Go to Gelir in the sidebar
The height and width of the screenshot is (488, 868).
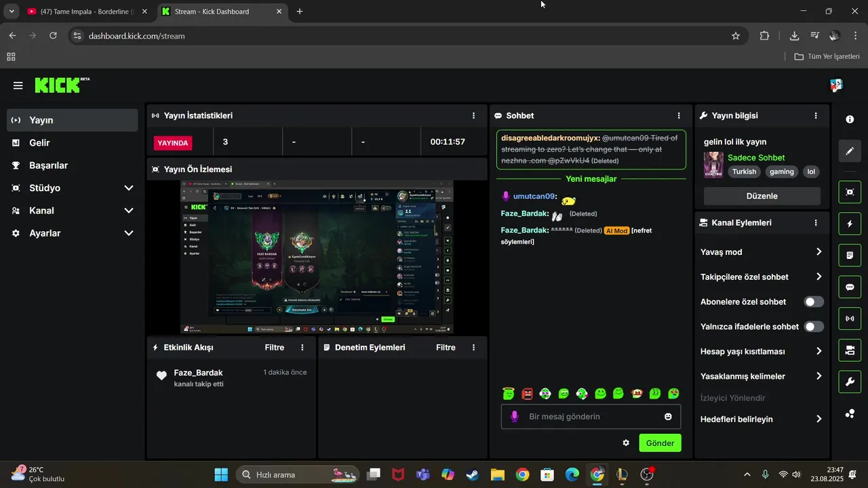(72, 143)
